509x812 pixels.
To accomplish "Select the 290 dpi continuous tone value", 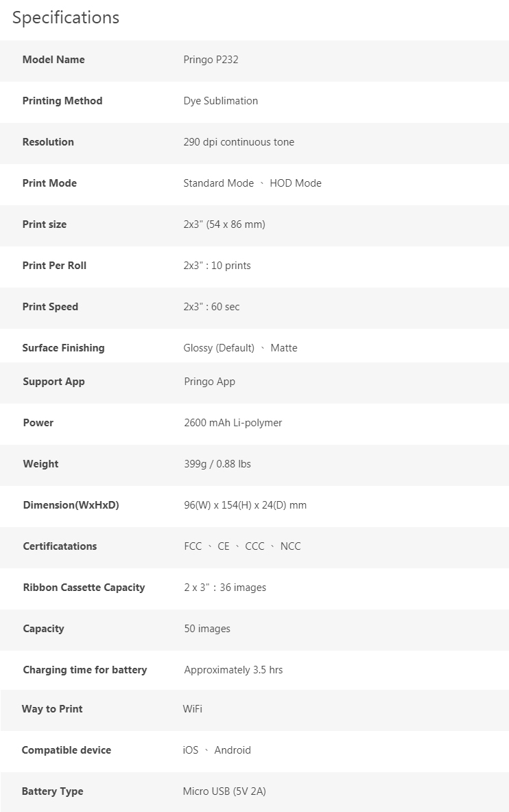I will 239,142.
